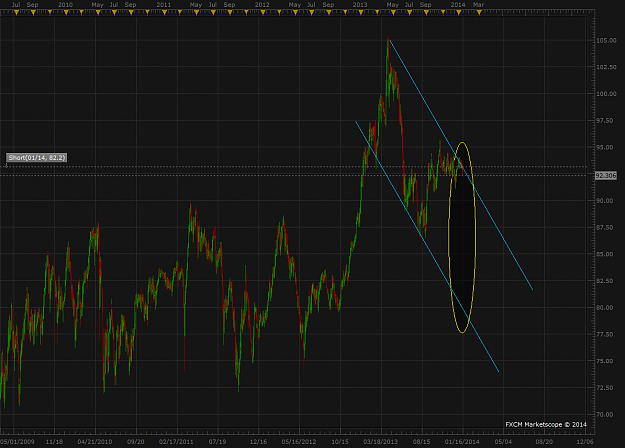Click the 10/15 date axis label
The height and width of the screenshot is (448, 625).
coord(340,442)
